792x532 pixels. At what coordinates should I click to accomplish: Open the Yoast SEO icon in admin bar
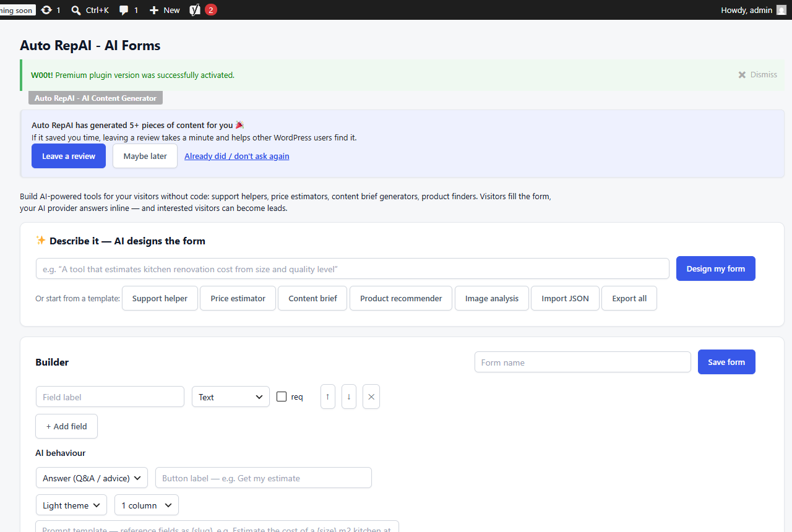[x=195, y=10]
